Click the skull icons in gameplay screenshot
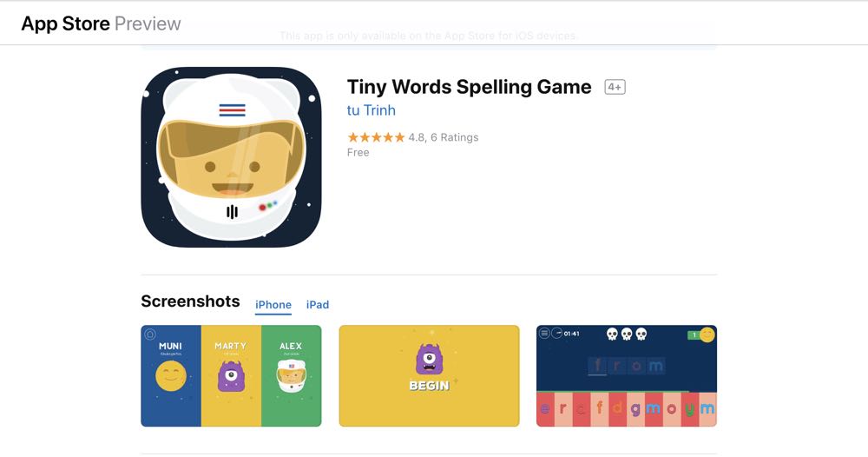 [x=627, y=334]
